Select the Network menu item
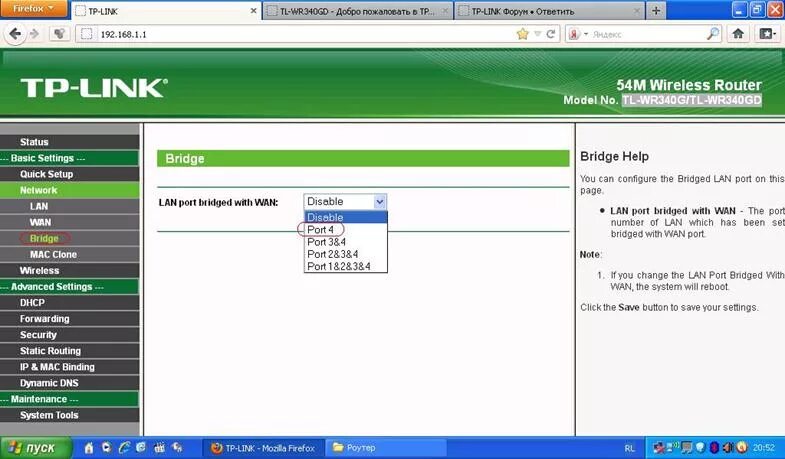 [70, 190]
